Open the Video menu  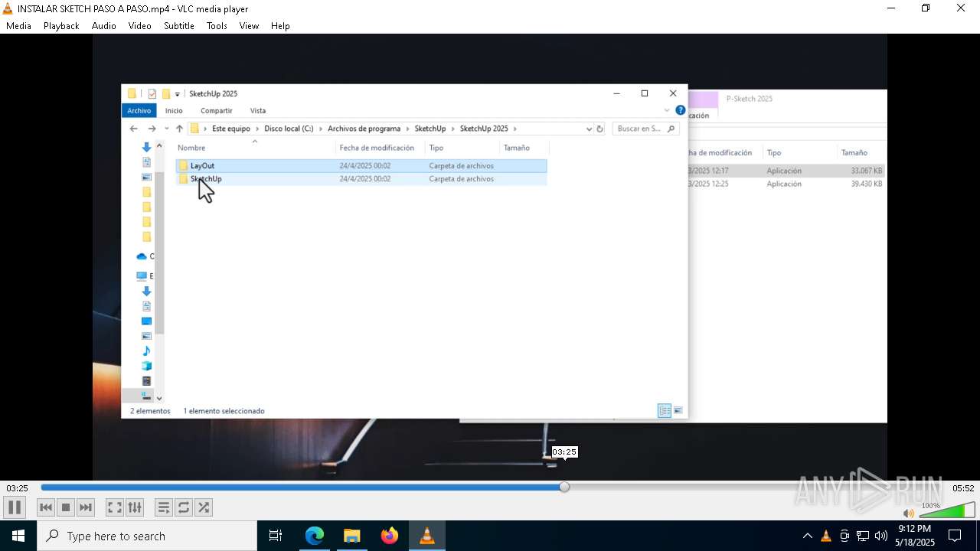[x=139, y=25]
